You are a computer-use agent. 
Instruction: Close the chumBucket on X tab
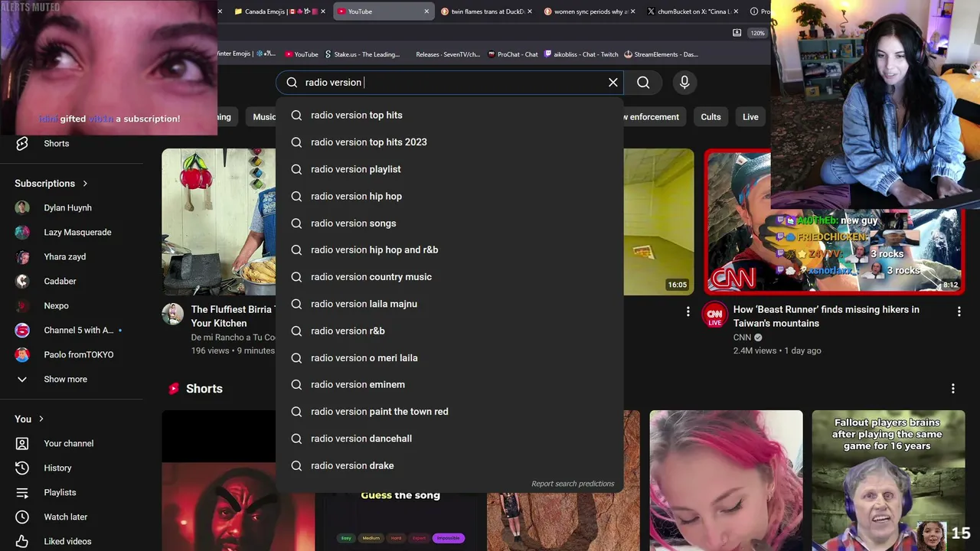click(737, 11)
